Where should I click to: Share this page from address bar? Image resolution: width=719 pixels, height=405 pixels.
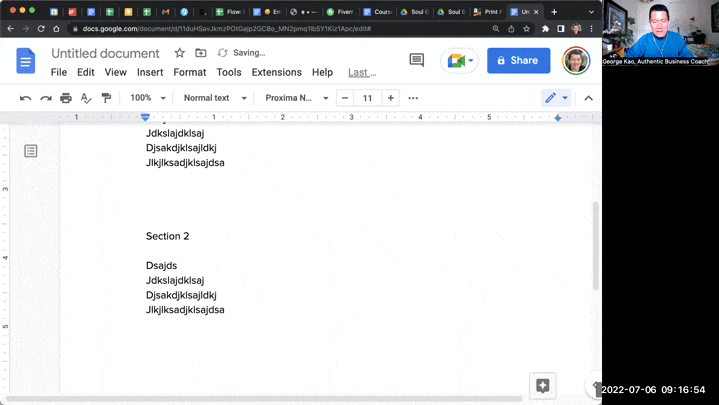point(511,28)
